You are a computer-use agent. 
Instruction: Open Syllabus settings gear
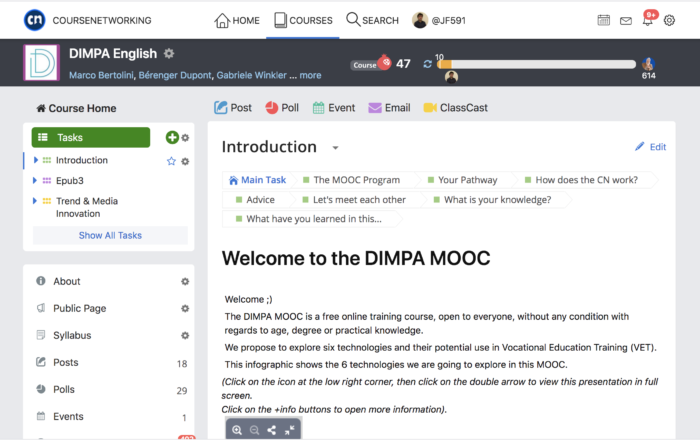click(x=185, y=335)
